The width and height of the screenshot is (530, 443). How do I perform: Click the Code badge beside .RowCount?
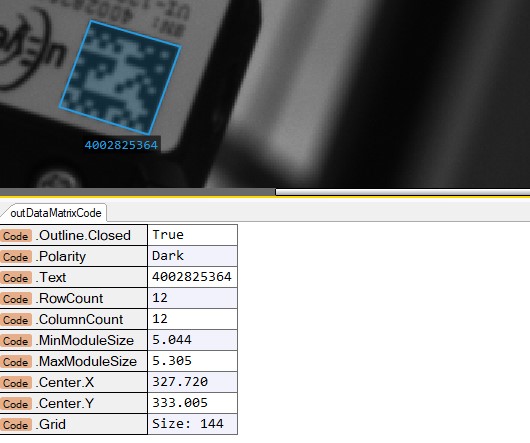[x=16, y=299]
